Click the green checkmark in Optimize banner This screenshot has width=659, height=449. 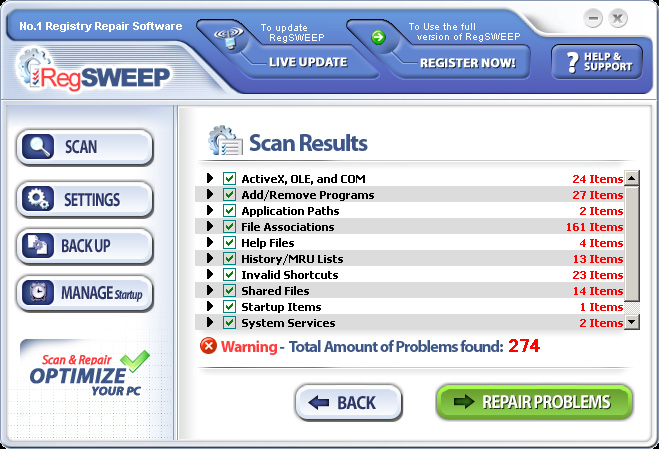(x=135, y=360)
